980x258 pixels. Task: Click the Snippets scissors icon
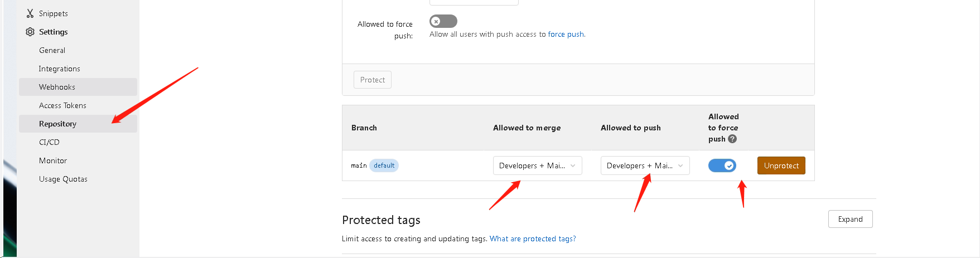[30, 13]
